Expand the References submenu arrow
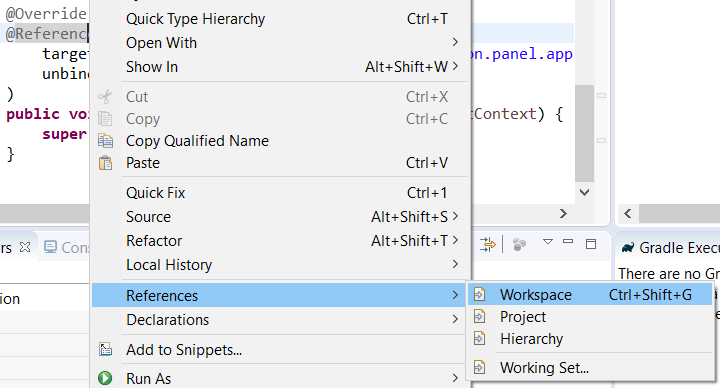The height and width of the screenshot is (388, 720). [455, 295]
